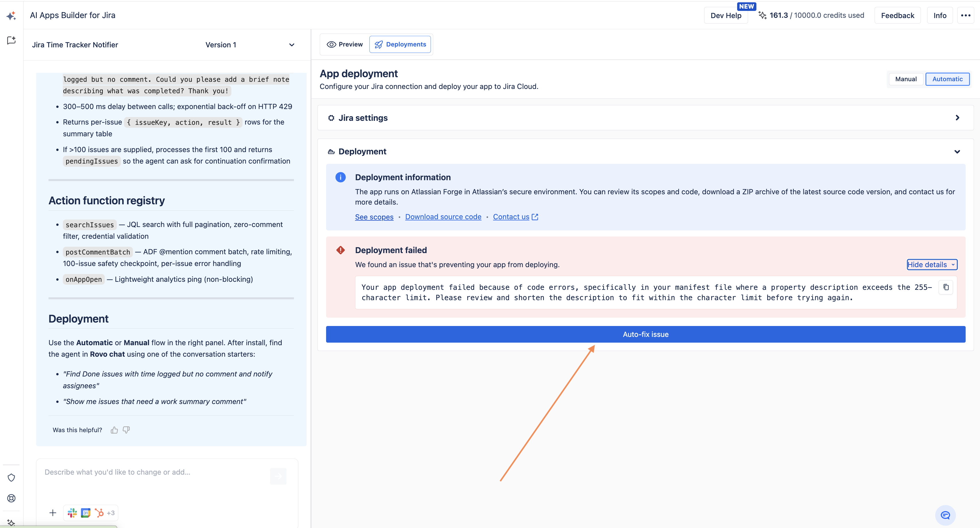980x528 pixels.
Task: Click the Deployment section tray icon
Action: click(331, 152)
